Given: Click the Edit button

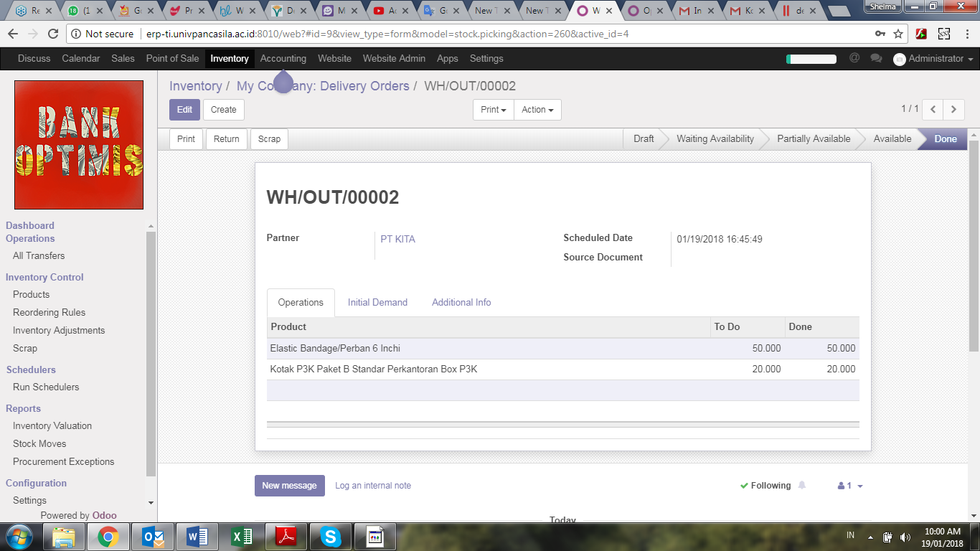Looking at the screenshot, I should pyautogui.click(x=184, y=110).
